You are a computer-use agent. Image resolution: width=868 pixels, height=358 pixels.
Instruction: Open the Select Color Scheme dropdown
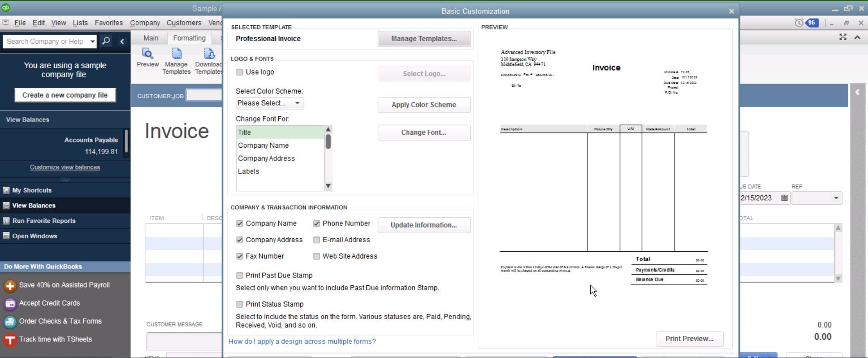pyautogui.click(x=270, y=103)
